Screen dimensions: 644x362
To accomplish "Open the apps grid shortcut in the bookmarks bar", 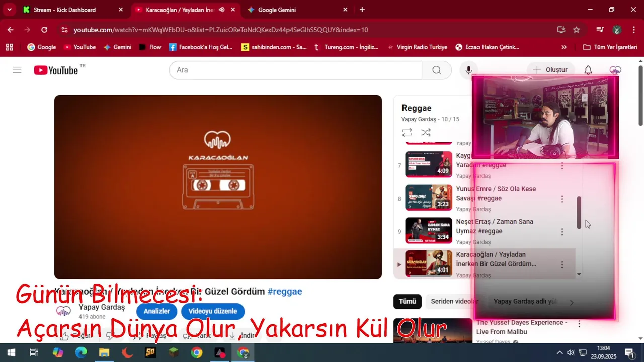I will (9, 47).
